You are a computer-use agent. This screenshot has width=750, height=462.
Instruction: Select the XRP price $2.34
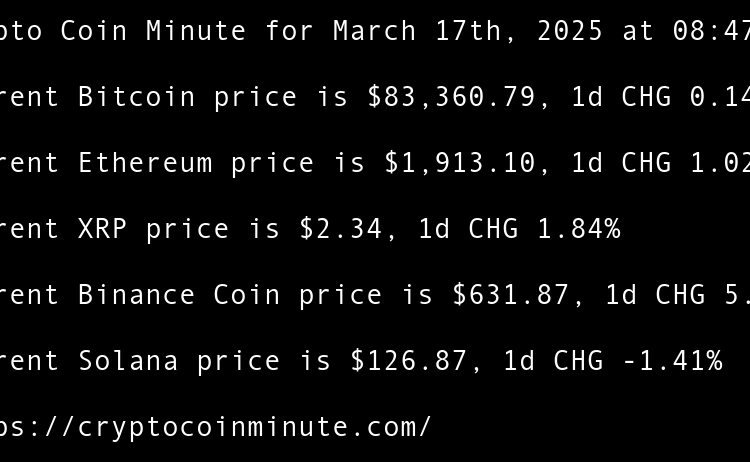tap(341, 229)
